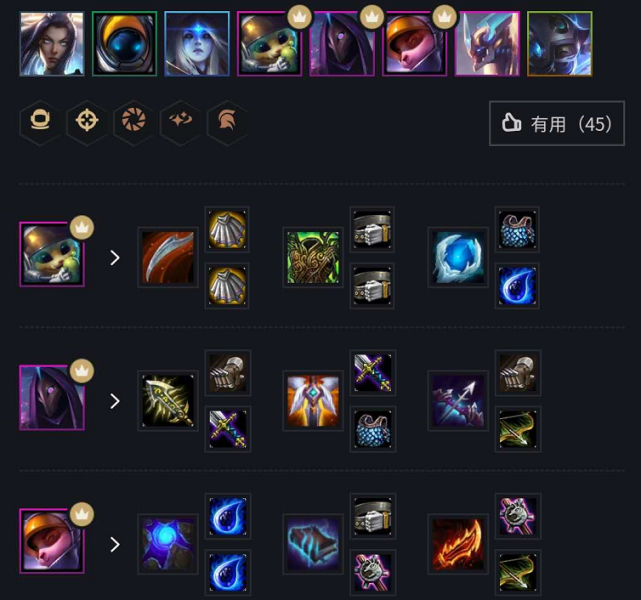Expand the arrow beside hooded masked champion
The height and width of the screenshot is (600, 641).
(115, 401)
